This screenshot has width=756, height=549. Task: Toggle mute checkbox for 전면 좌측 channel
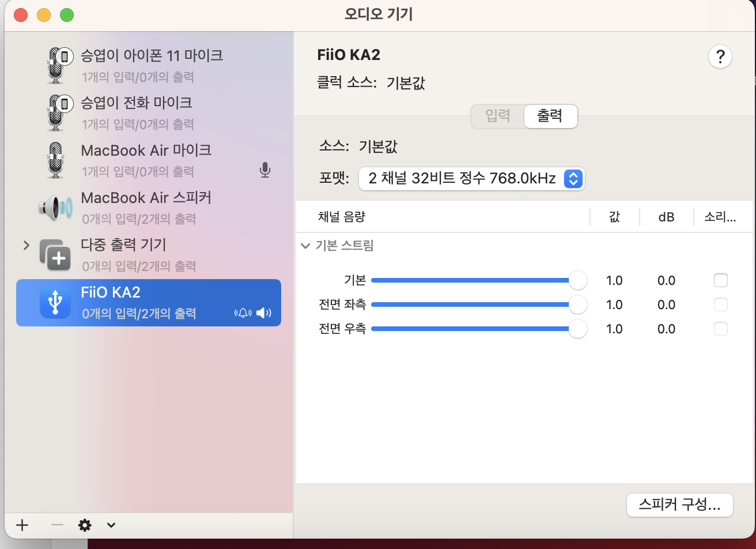pos(720,304)
